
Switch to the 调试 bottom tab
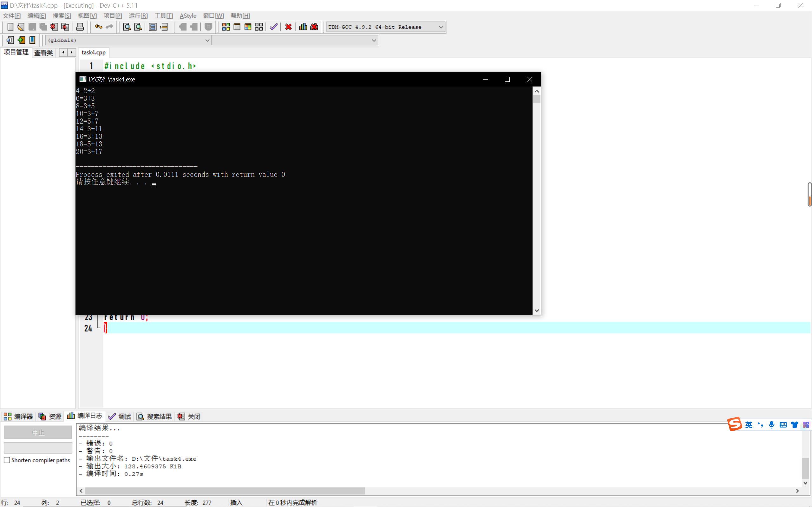point(120,416)
